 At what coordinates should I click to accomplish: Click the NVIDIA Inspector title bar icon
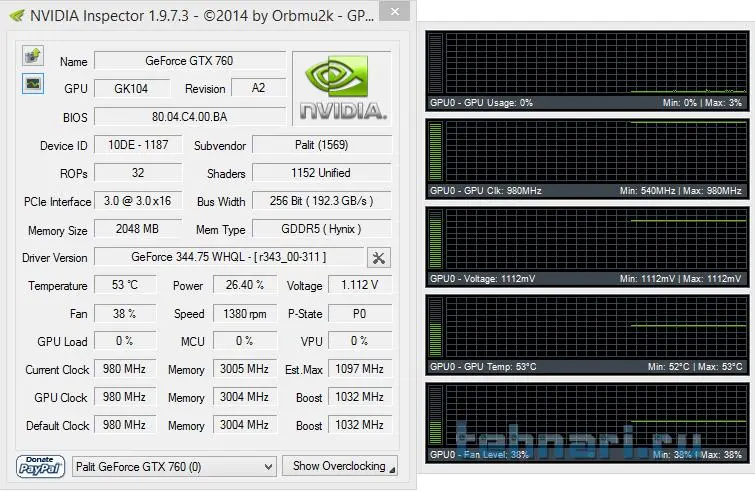(17, 16)
